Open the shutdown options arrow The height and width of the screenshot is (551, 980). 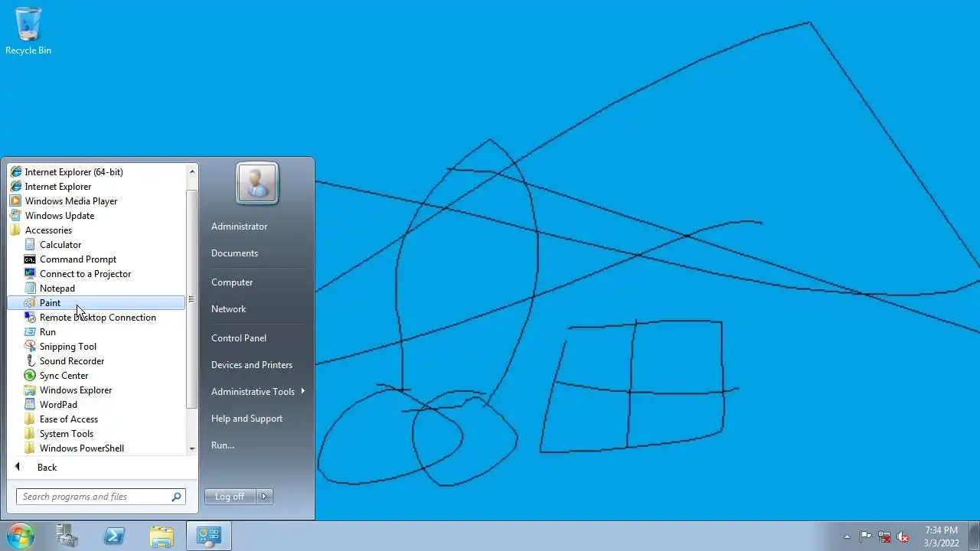tap(264, 497)
